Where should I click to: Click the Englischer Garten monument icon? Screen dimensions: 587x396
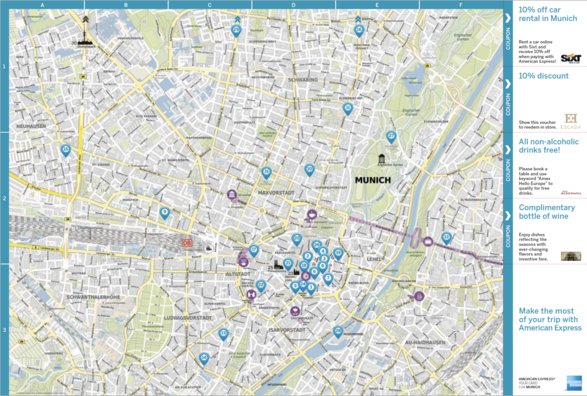point(381,158)
